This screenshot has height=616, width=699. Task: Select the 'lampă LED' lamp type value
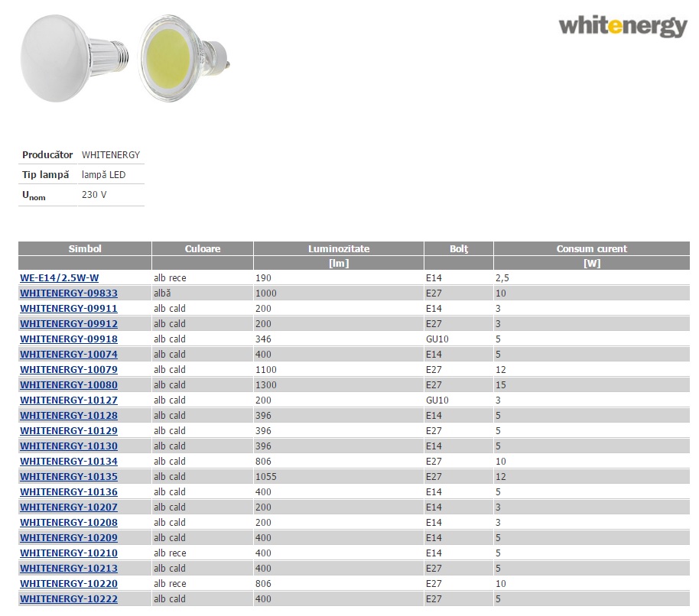103,174
